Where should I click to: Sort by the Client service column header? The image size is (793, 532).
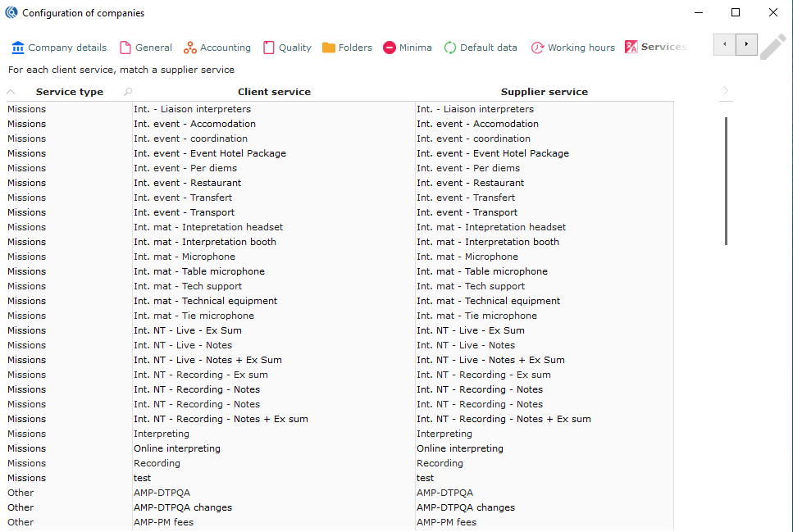tap(274, 92)
